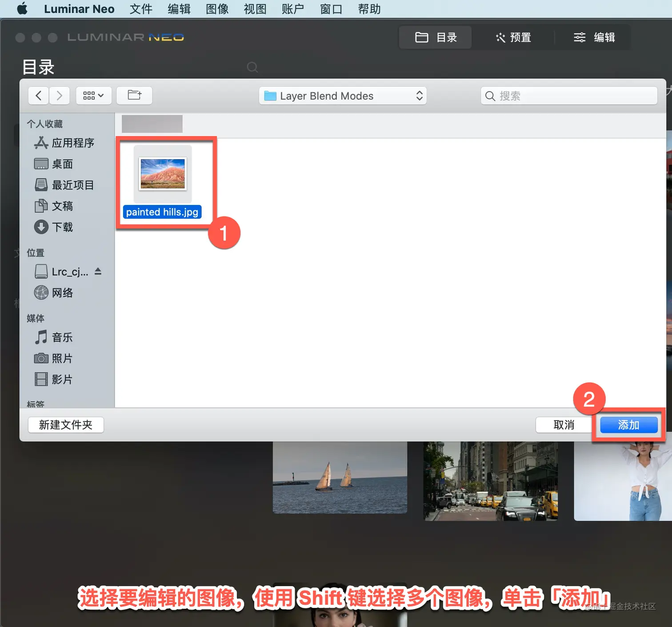Go forward with the right chevron button

[x=59, y=96]
